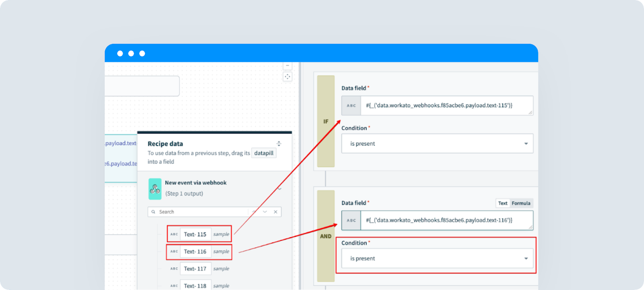Viewport: 644px width, 290px height.
Task: Switch Data field to Formula mode
Action: (521, 203)
